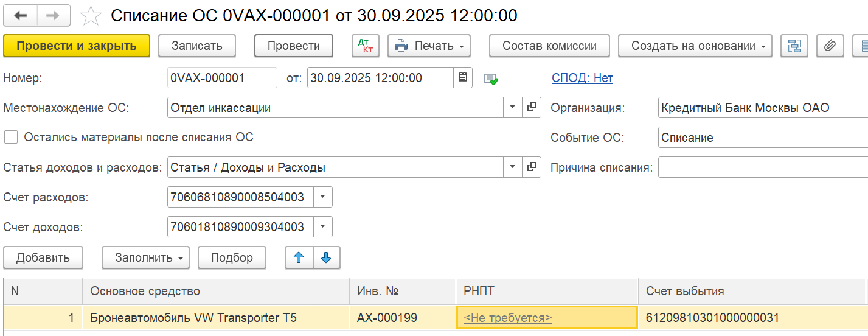Open attached files paperclip icon
Viewport: 868px width, 336px height.
pyautogui.click(x=829, y=46)
